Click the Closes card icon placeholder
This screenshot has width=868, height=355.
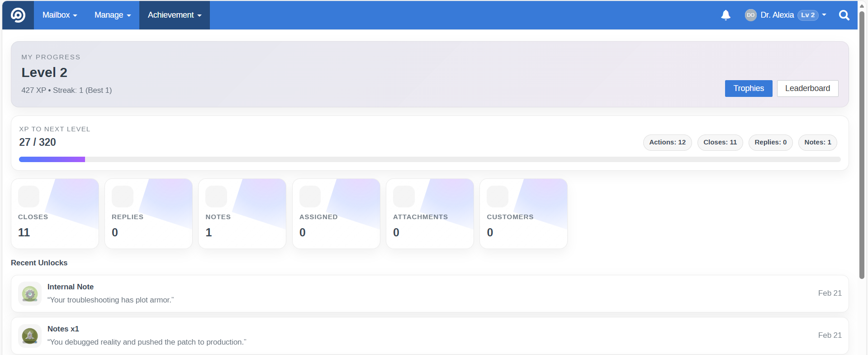[x=28, y=197]
